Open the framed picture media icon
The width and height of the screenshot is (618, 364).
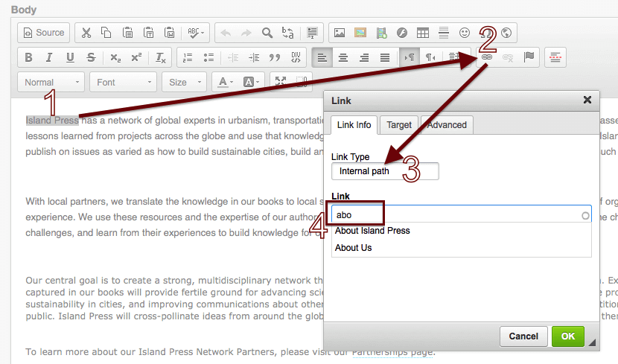point(360,33)
